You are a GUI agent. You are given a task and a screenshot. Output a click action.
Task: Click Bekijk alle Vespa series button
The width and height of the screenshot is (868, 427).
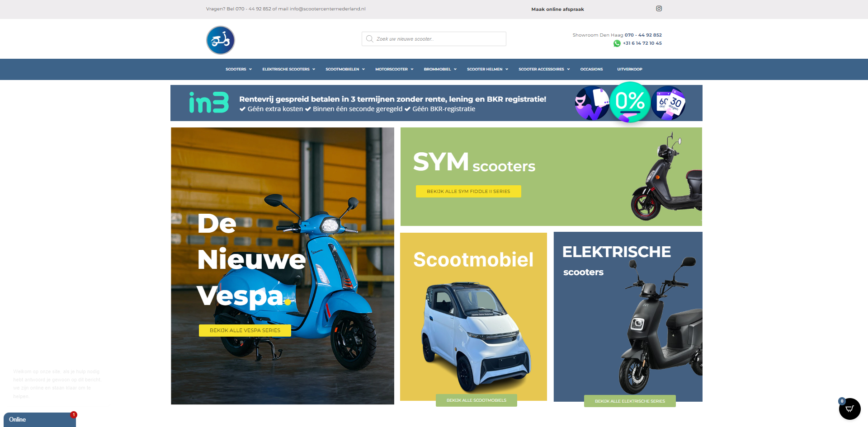(245, 330)
